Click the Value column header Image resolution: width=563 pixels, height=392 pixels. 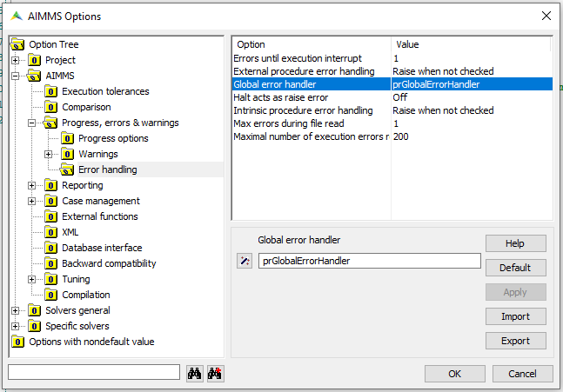(x=471, y=44)
